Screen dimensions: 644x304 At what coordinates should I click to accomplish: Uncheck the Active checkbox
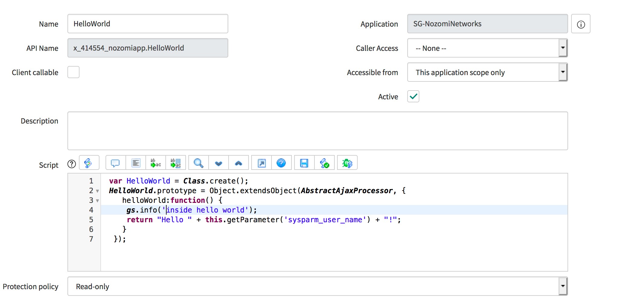[413, 97]
